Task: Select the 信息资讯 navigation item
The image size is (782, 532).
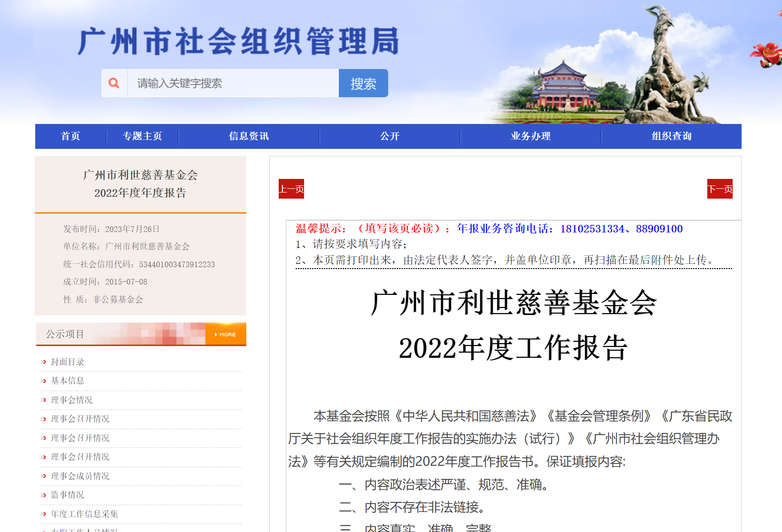Action: point(249,136)
